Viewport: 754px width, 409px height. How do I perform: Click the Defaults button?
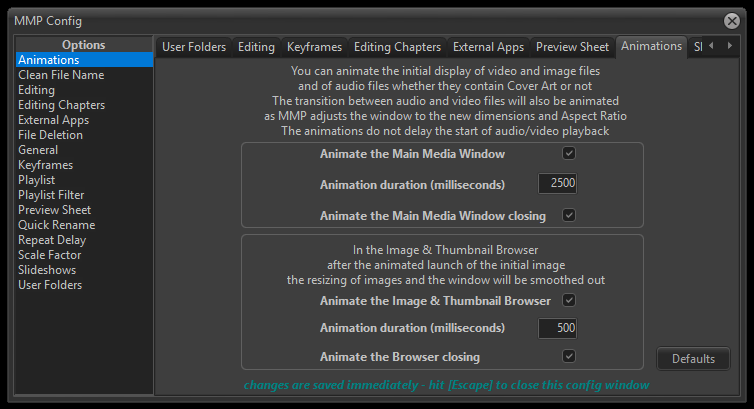(x=693, y=359)
